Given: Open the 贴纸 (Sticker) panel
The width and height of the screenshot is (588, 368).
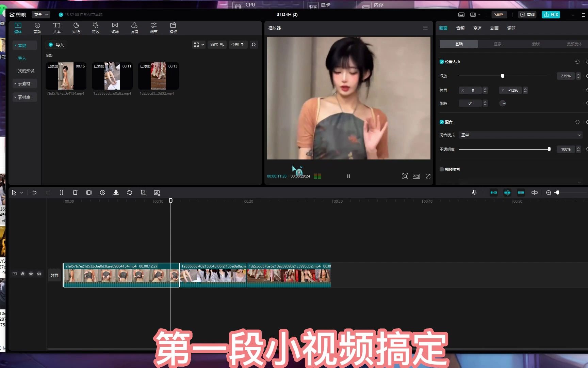Looking at the screenshot, I should (76, 27).
